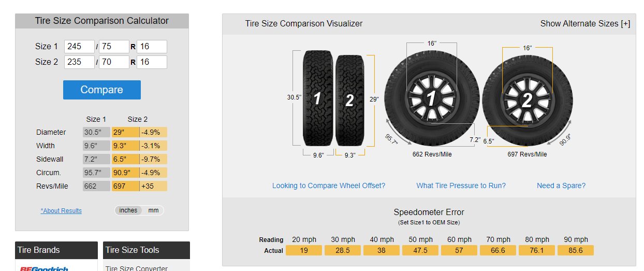Click the BFGoodrich brand logo
The image size is (644, 271).
(x=43, y=268)
